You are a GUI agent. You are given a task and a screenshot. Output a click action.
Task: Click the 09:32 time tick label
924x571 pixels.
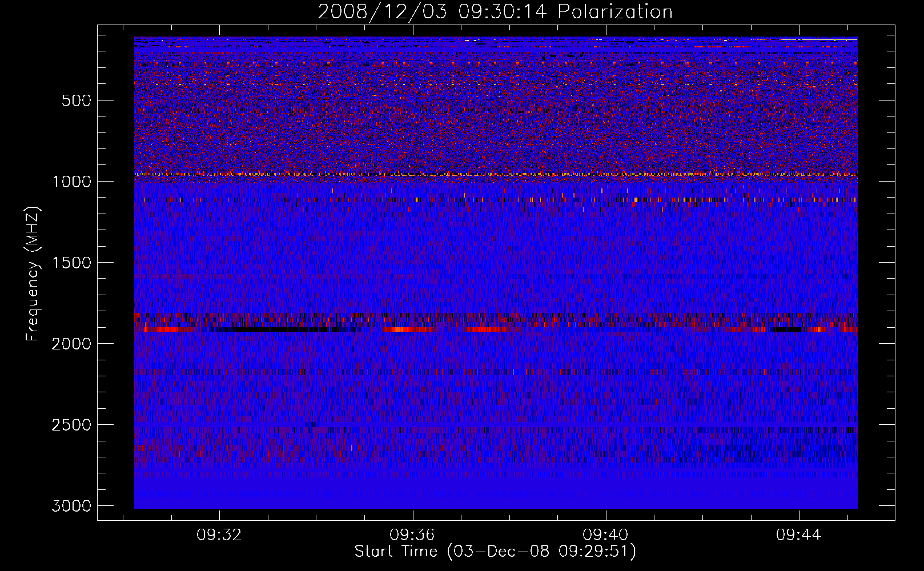[219, 535]
